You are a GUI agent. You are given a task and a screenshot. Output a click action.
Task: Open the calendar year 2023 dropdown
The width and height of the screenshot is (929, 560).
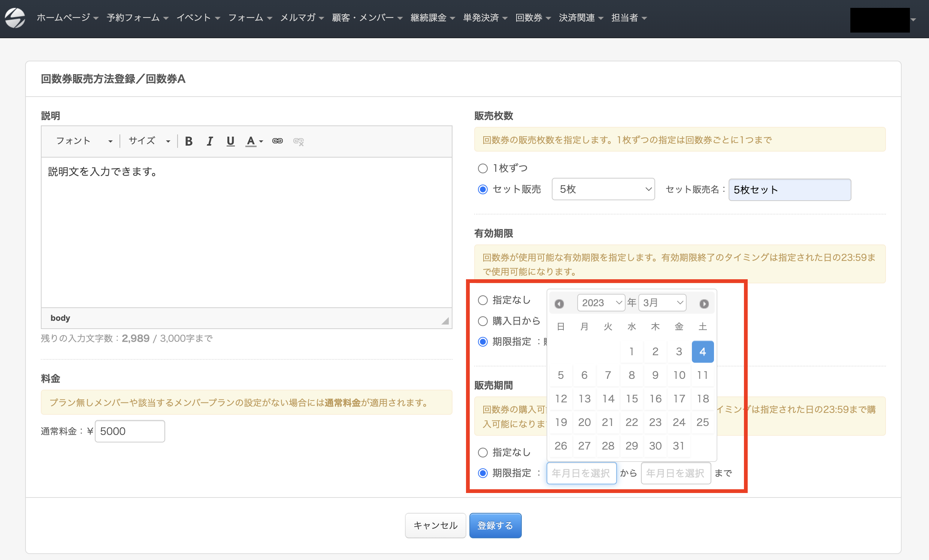pyautogui.click(x=601, y=303)
